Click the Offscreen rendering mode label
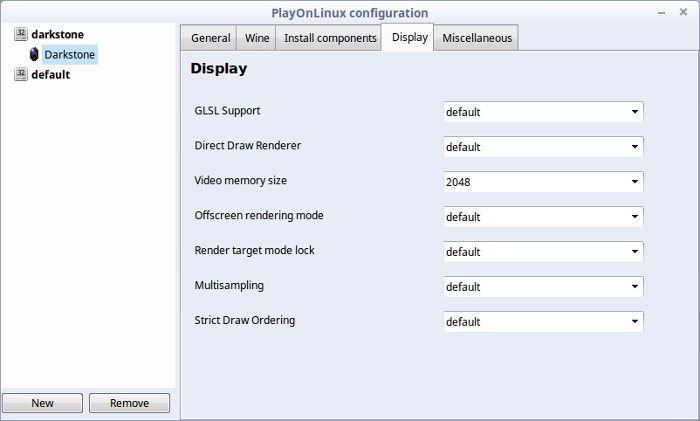Viewport: 700px width, 421px height. pos(259,215)
